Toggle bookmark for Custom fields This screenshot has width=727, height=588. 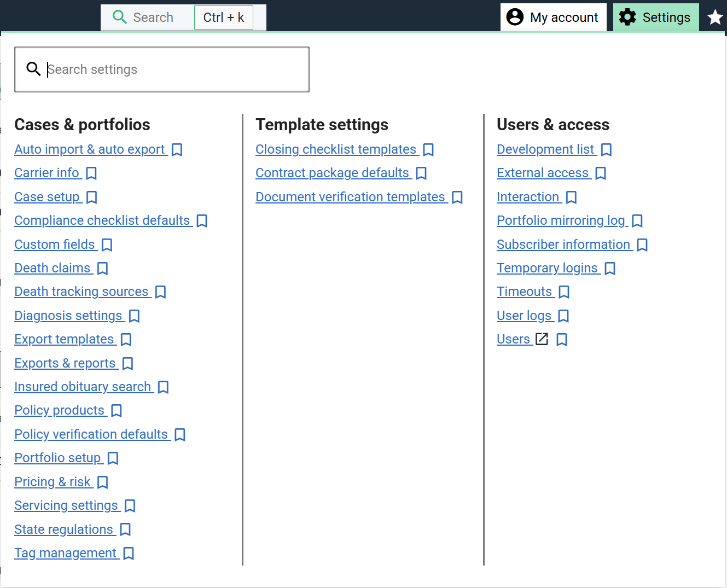pos(107,245)
